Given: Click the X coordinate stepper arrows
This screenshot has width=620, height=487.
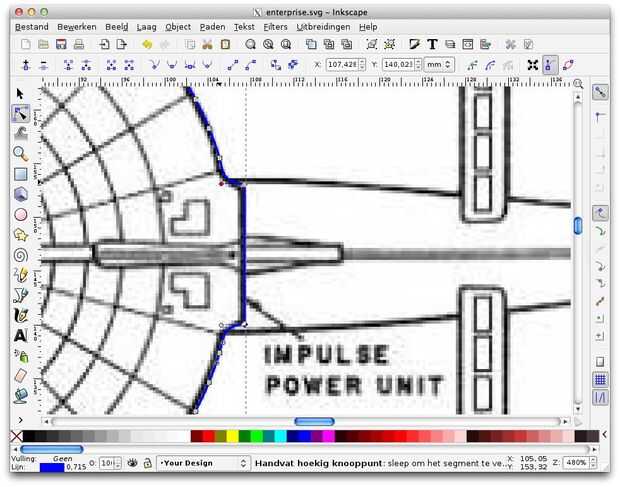Looking at the screenshot, I should (362, 64).
